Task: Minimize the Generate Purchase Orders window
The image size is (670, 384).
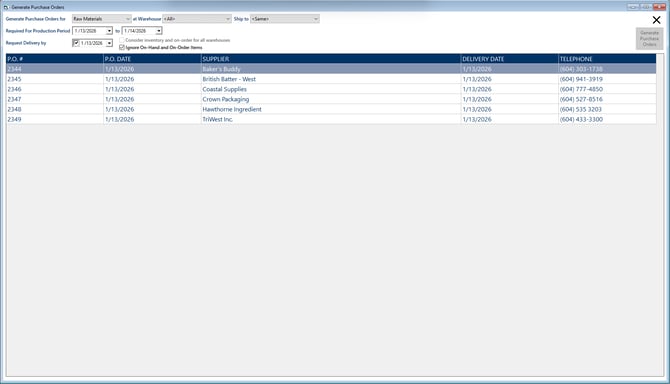Action: click(x=633, y=7)
